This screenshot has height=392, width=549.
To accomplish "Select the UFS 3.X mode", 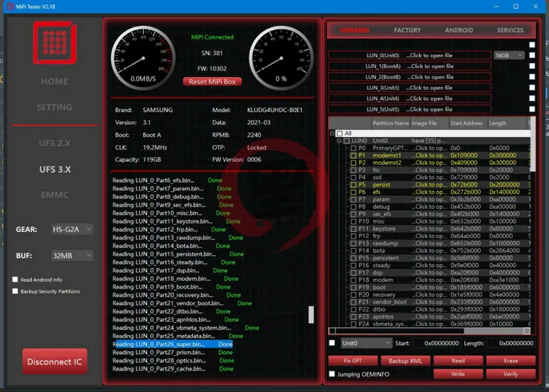I will click(x=55, y=169).
